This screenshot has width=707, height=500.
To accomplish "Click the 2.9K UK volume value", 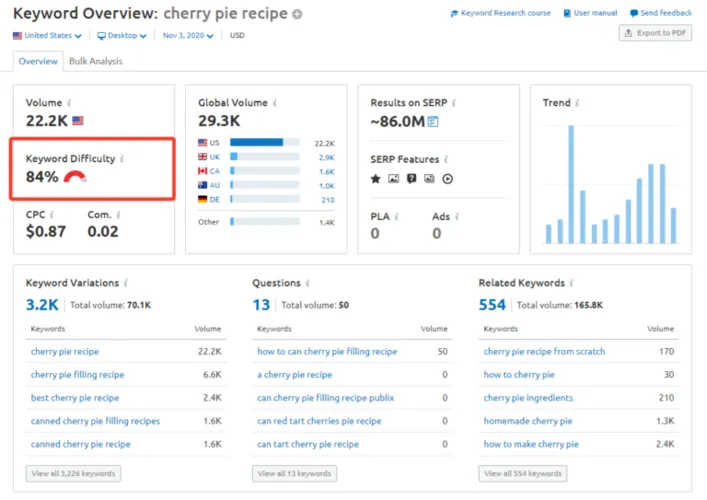I will point(327,157).
